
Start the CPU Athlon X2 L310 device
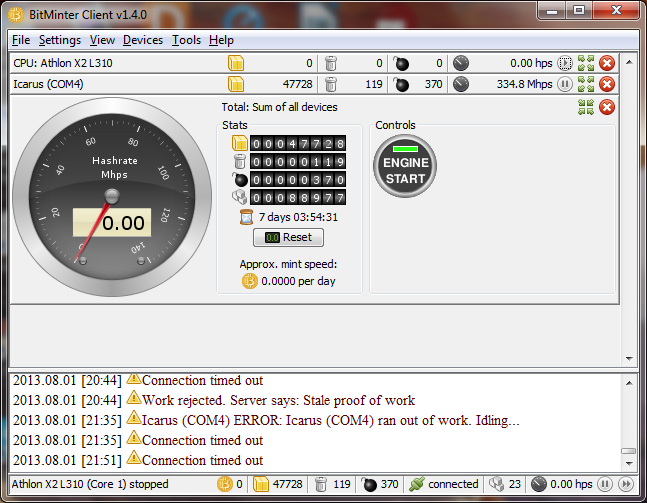click(565, 63)
